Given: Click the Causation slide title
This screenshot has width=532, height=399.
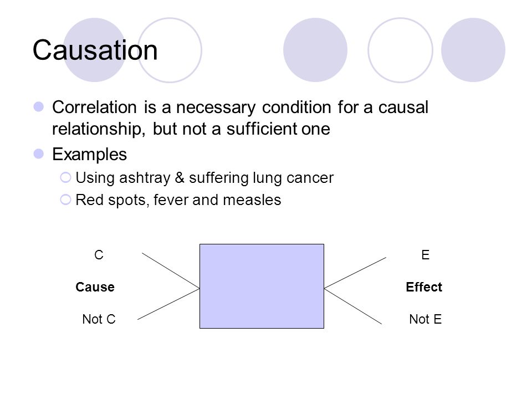Looking at the screenshot, I should [95, 50].
